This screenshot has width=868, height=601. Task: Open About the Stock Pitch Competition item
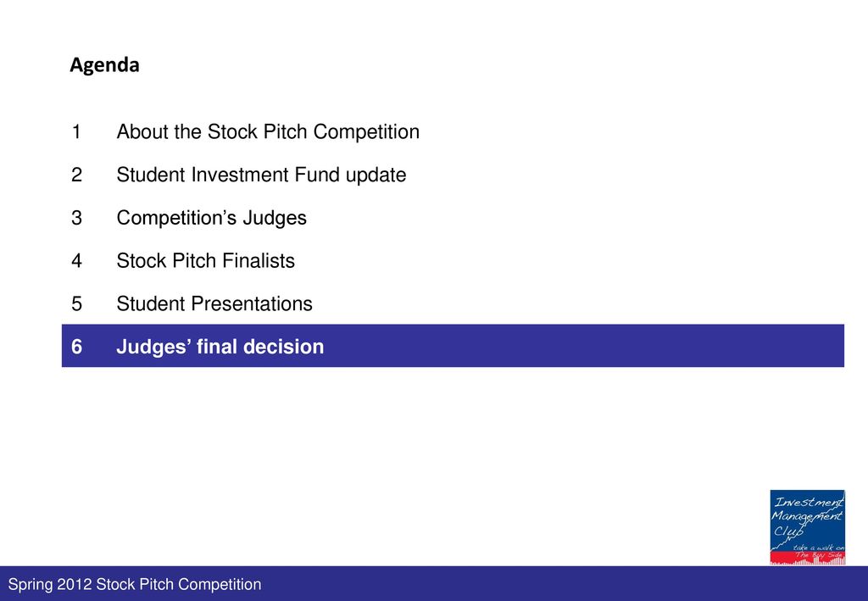pyautogui.click(x=268, y=131)
